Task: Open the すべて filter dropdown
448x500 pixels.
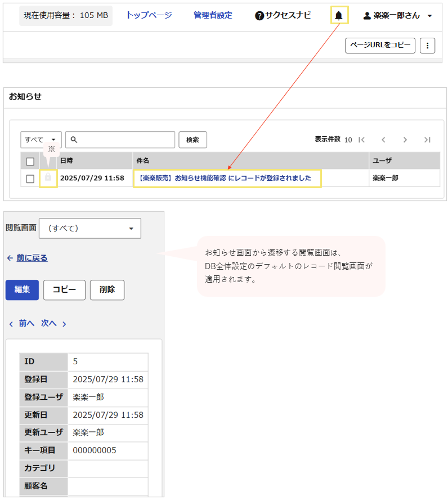Action: pyautogui.click(x=41, y=140)
